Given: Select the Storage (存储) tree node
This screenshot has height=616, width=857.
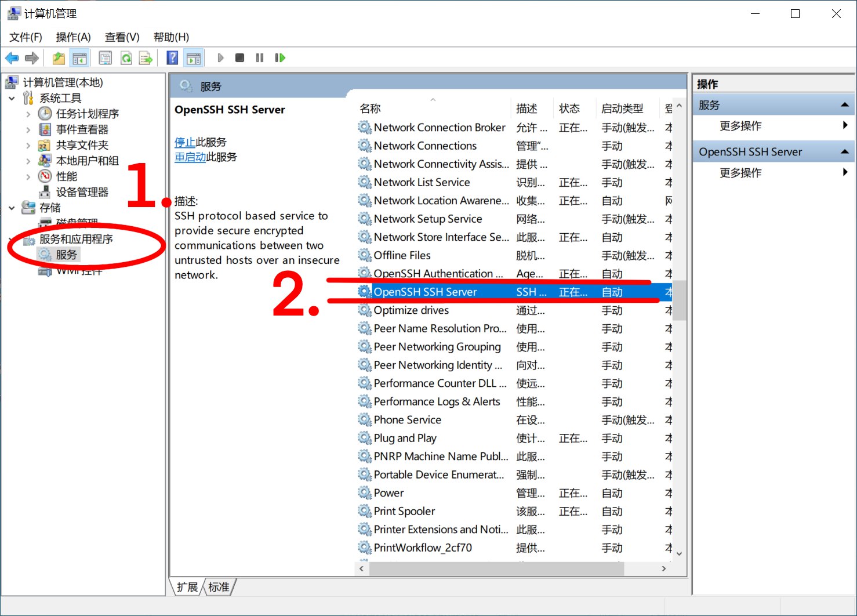Looking at the screenshot, I should [50, 208].
